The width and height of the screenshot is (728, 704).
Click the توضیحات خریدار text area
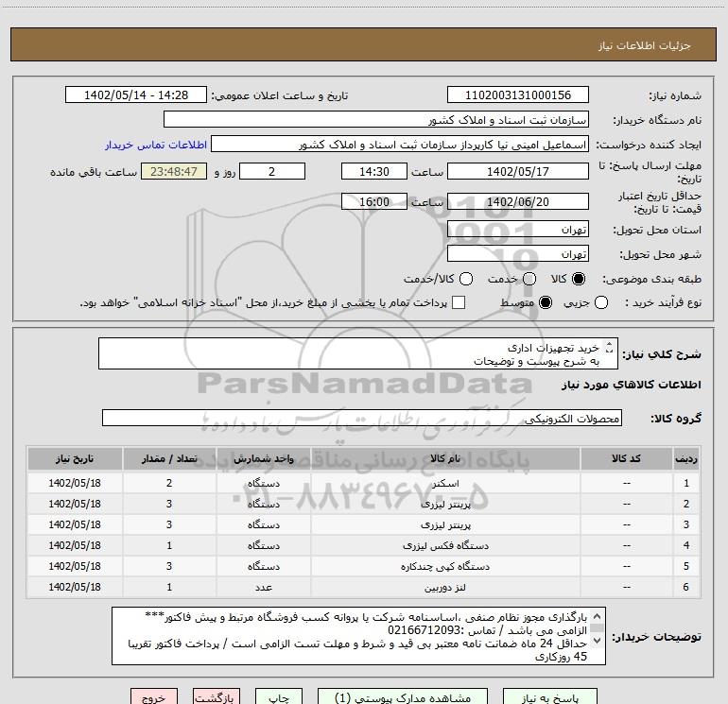358,636
